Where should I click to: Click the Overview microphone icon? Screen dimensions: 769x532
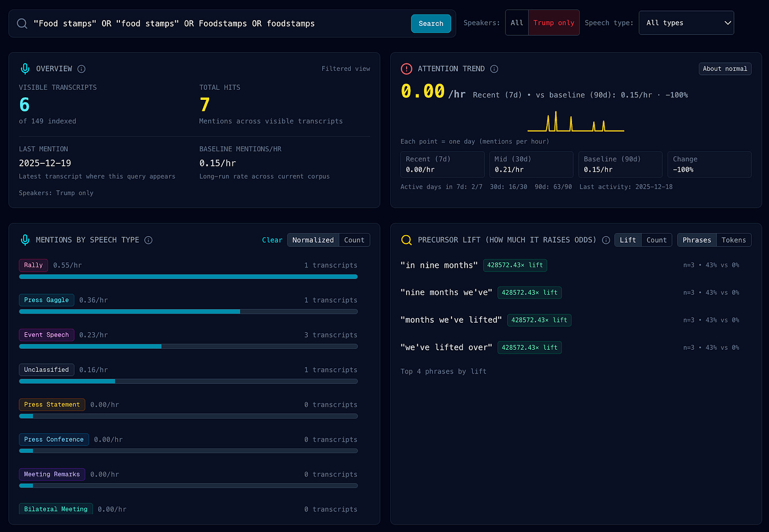pos(25,69)
